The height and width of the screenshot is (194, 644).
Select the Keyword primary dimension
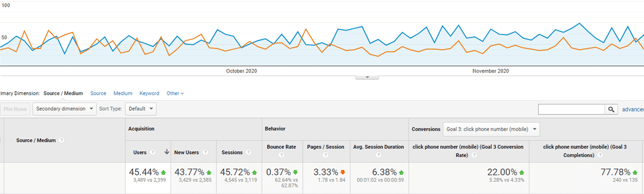pos(149,93)
